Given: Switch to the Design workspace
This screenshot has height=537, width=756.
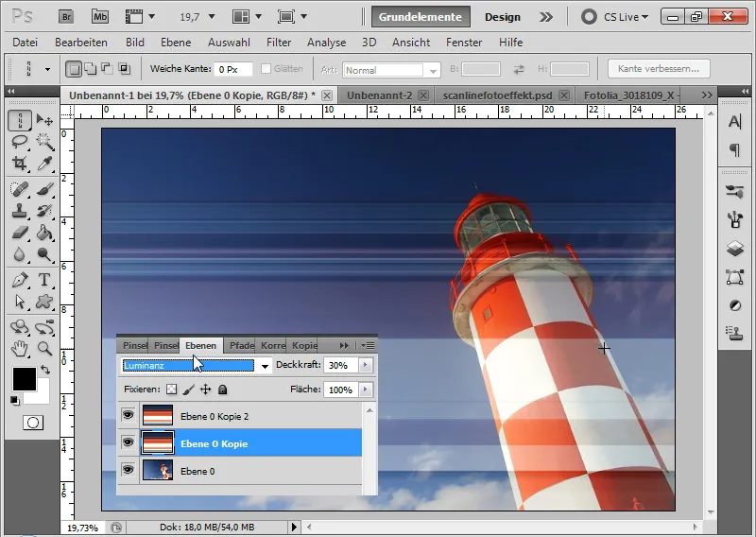Looking at the screenshot, I should click(x=503, y=17).
